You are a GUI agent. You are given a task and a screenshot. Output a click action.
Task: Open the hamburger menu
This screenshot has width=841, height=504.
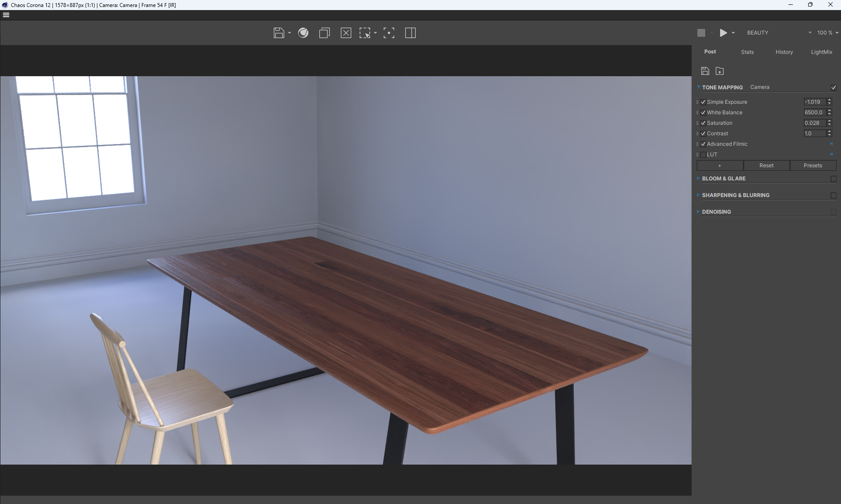pyautogui.click(x=6, y=15)
